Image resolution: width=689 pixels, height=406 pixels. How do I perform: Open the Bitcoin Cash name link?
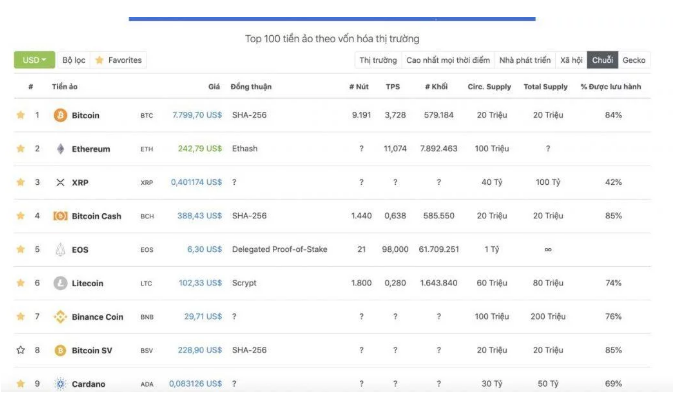point(96,216)
